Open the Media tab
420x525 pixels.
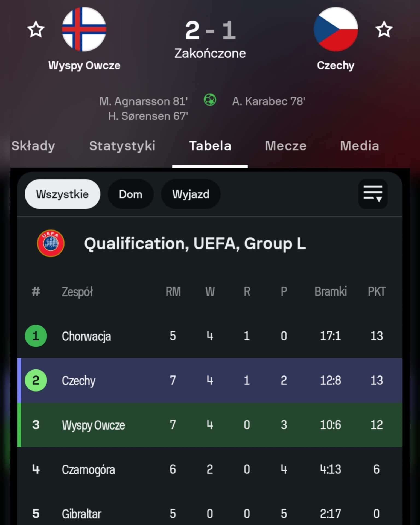[x=360, y=146]
